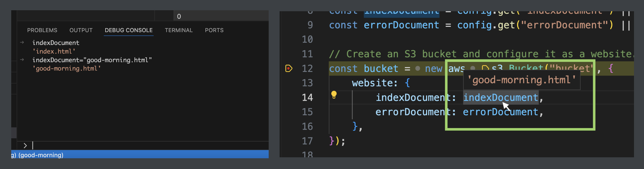This screenshot has height=169, width=644.
Task: Click the indexDocument="good-morning.html" console entry
Action: click(92, 60)
